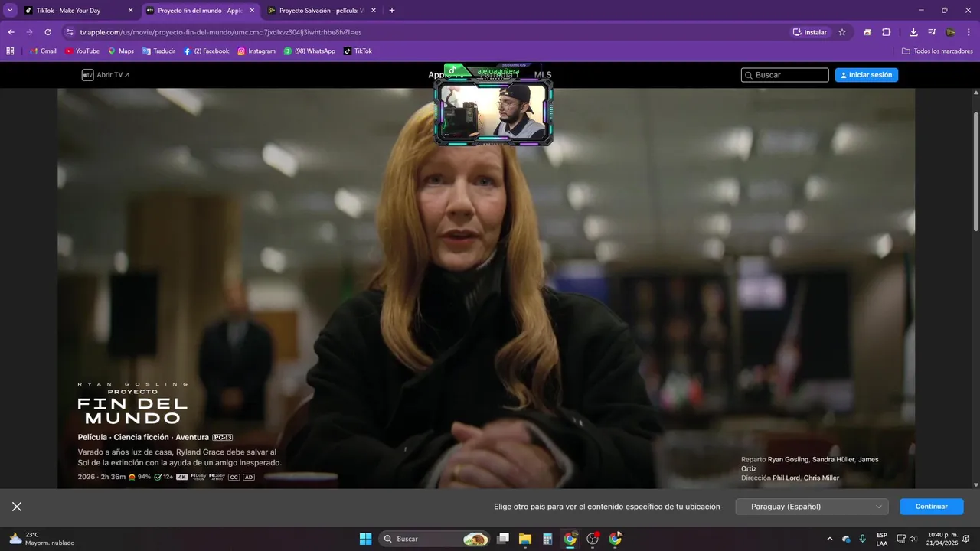Click the site information icon in the address bar

click(70, 32)
